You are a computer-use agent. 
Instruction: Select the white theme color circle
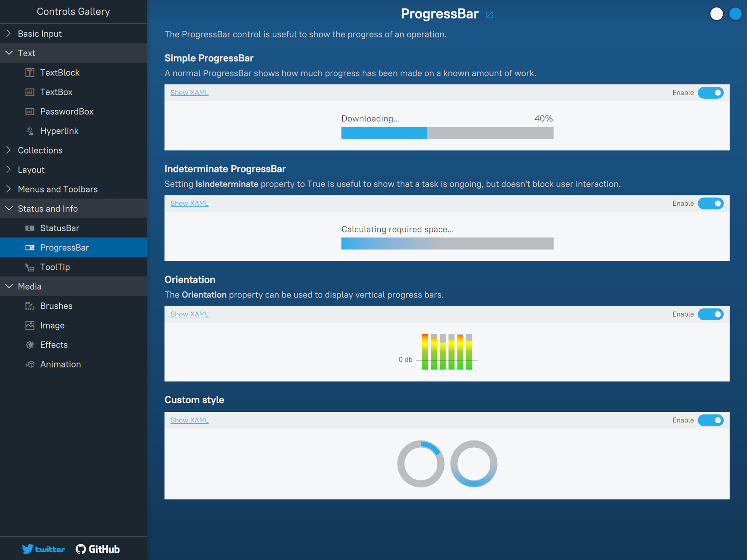pos(716,14)
